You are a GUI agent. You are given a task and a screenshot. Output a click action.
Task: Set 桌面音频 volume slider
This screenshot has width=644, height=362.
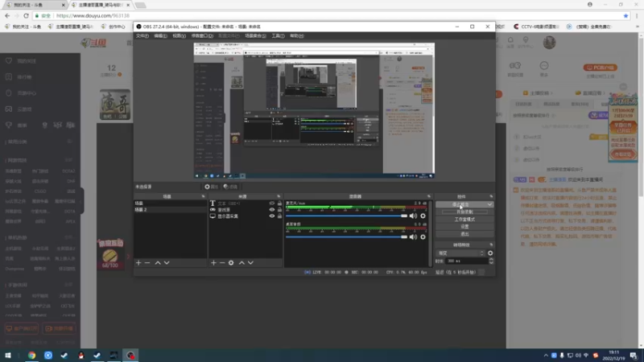(346, 237)
